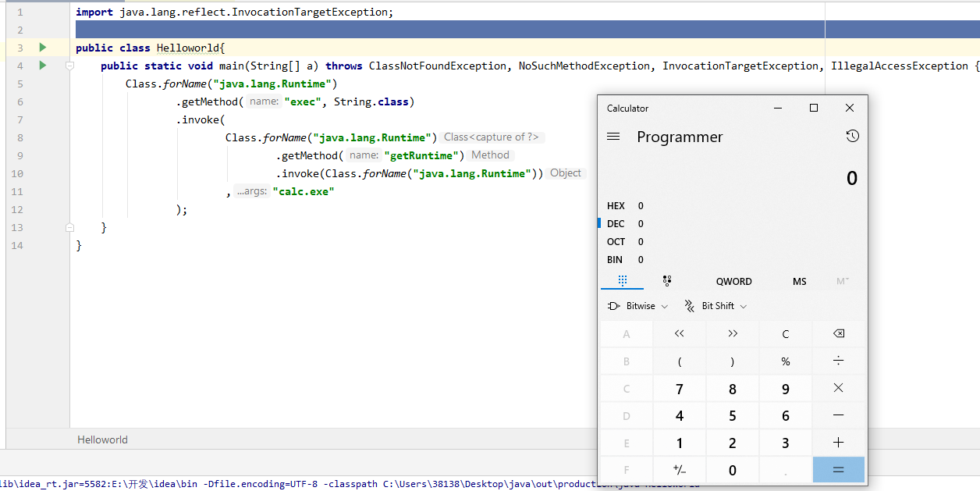Click the run gutter icon beside the main method
The height and width of the screenshot is (491, 980).
(43, 66)
